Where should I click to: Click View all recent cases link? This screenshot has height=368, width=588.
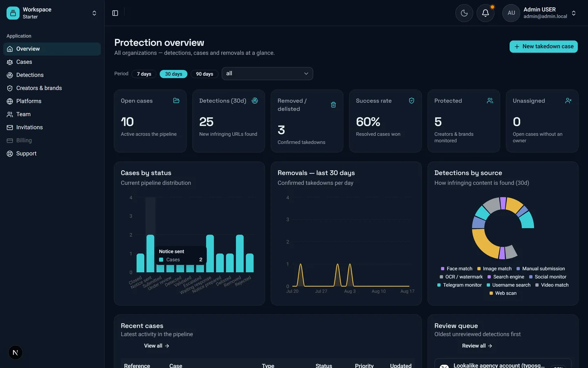point(156,346)
